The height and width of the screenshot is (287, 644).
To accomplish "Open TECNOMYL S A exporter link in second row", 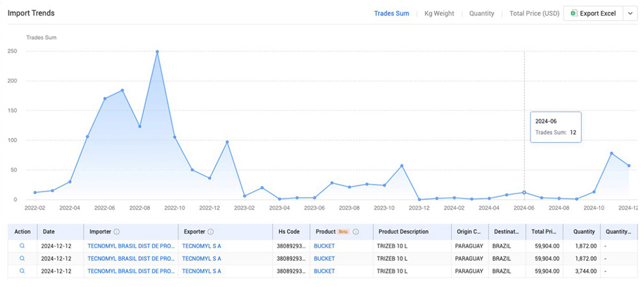I will click(201, 258).
